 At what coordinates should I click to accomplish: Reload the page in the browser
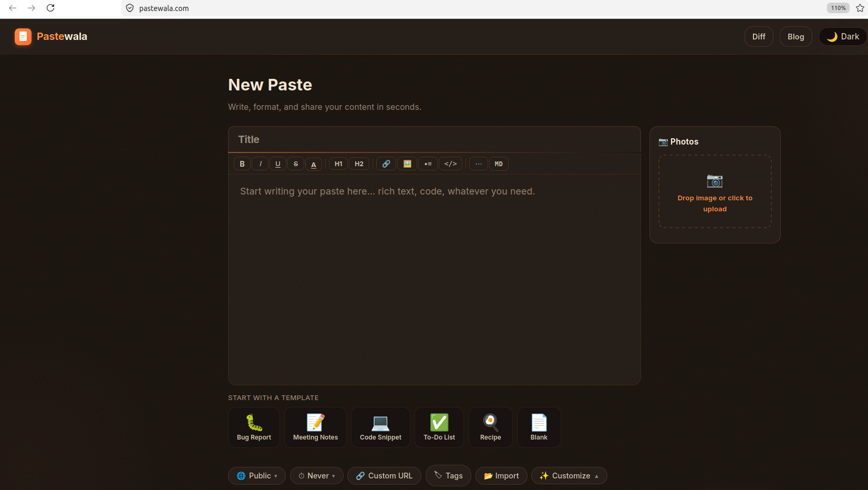coord(50,8)
